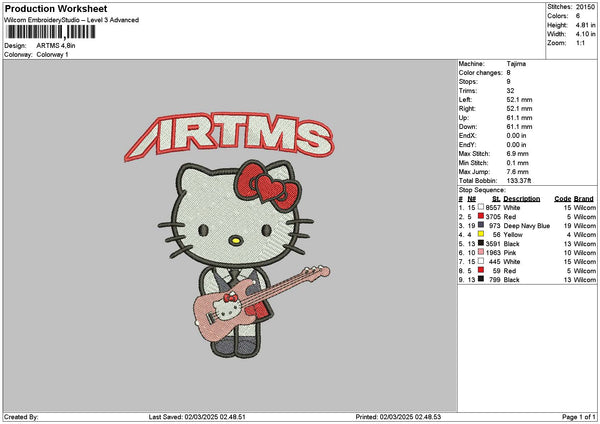Image resolution: width=600 pixels, height=424 pixels.
Task: Select the Zoom value "1:1"
Action: pos(580,43)
